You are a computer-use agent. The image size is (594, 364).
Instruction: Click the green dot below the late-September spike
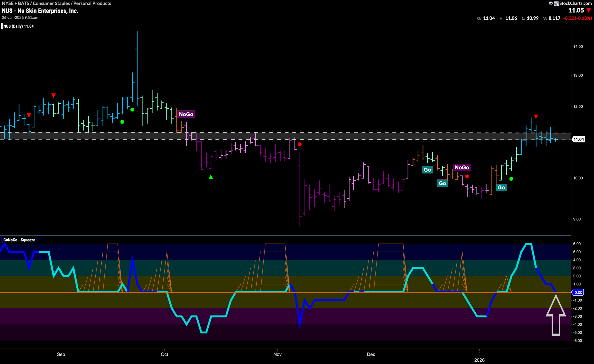132,110
